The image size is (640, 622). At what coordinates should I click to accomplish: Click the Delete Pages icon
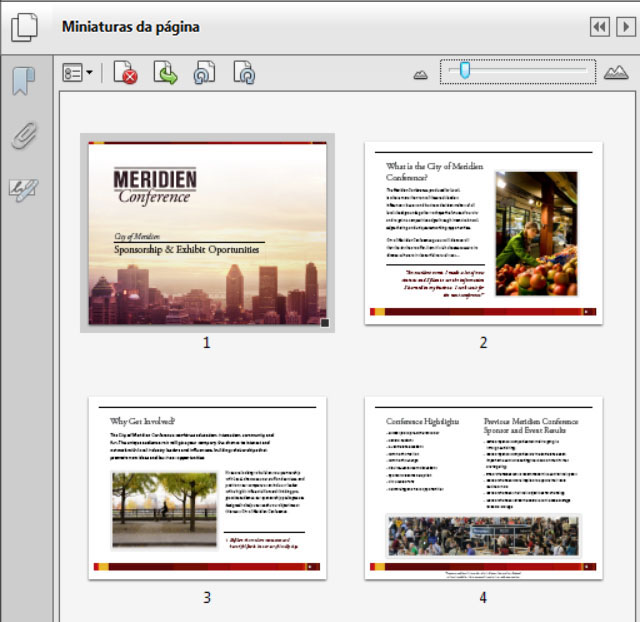point(125,73)
